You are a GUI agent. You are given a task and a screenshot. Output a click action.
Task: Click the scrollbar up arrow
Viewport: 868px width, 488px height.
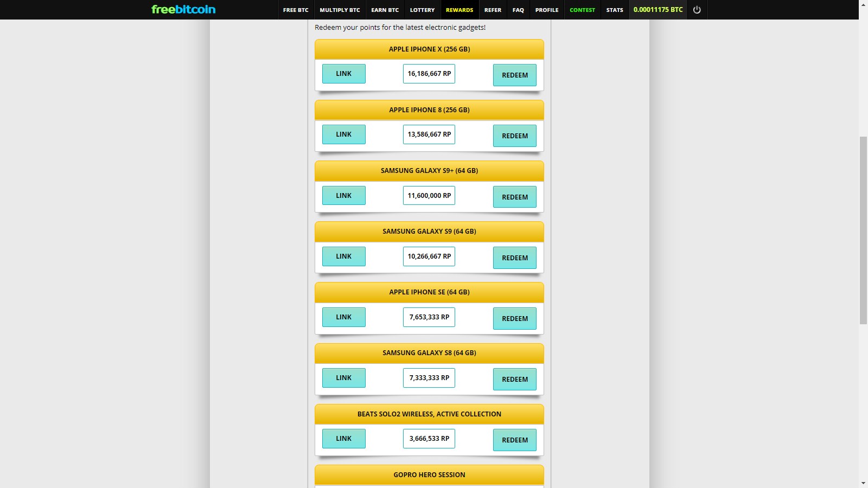(863, 4)
